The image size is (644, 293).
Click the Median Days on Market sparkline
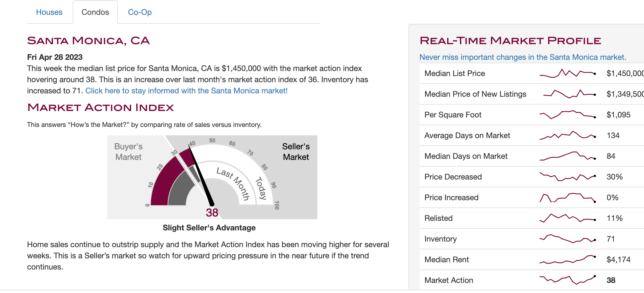(567, 156)
